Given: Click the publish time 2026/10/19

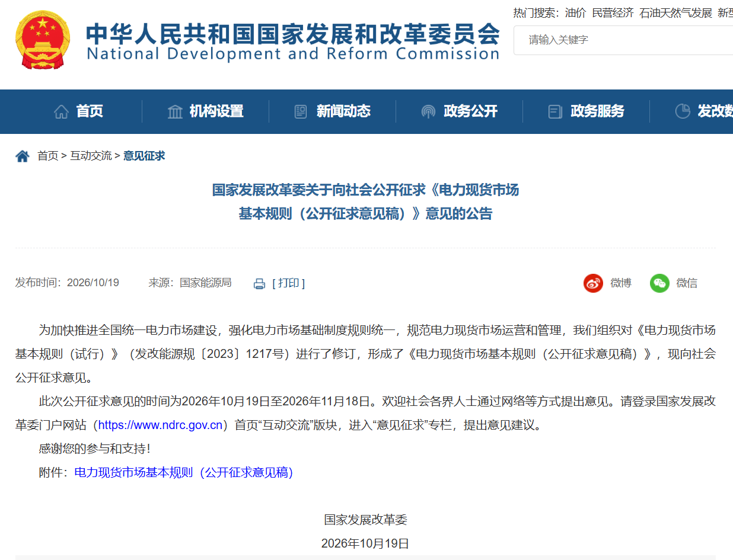Looking at the screenshot, I should [x=93, y=283].
